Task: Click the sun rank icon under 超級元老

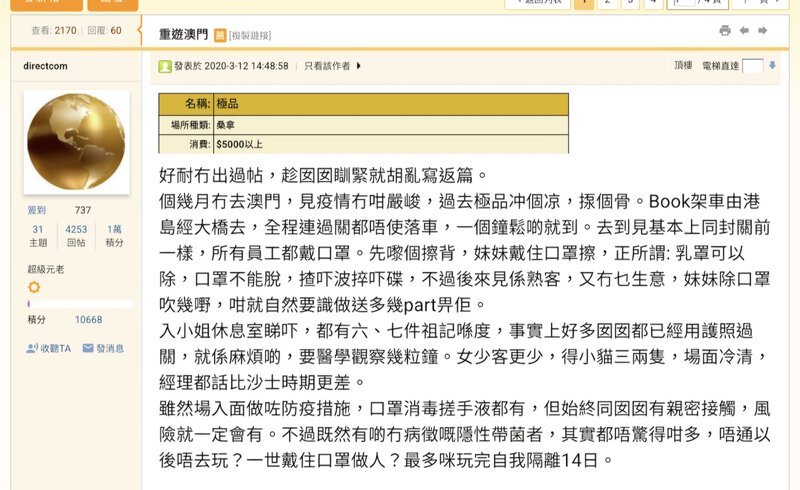Action: [34, 287]
